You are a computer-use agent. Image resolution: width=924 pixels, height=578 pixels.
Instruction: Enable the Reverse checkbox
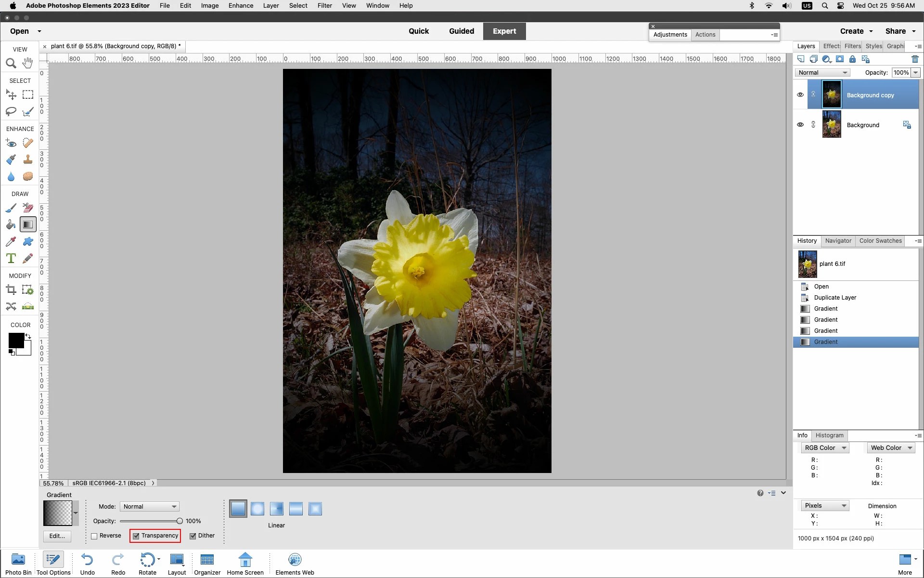pos(94,536)
